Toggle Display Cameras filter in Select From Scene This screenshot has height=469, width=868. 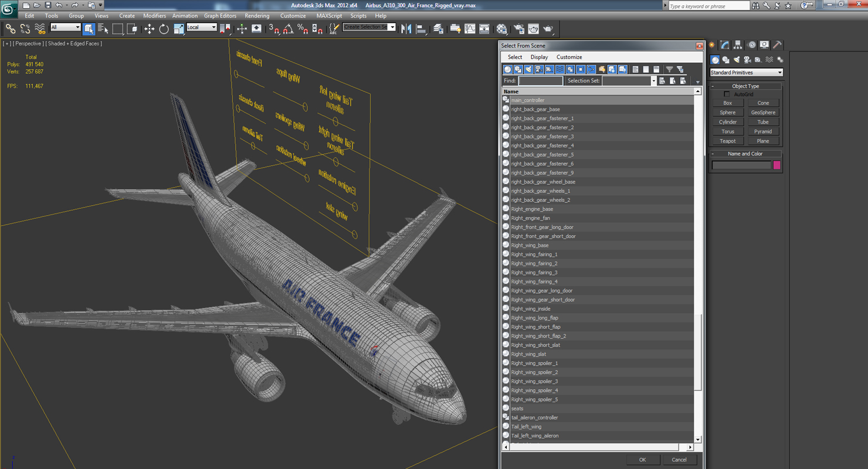pyautogui.click(x=539, y=69)
